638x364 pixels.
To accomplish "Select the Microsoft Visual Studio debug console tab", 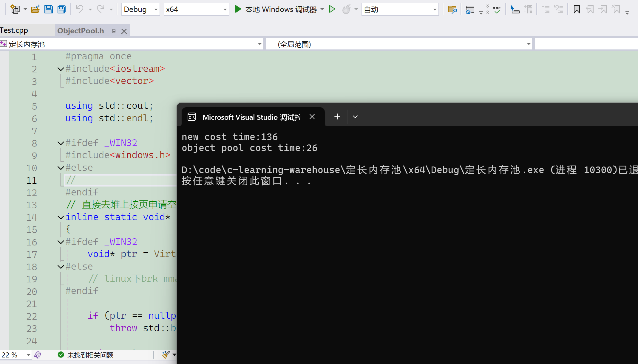I will click(251, 117).
